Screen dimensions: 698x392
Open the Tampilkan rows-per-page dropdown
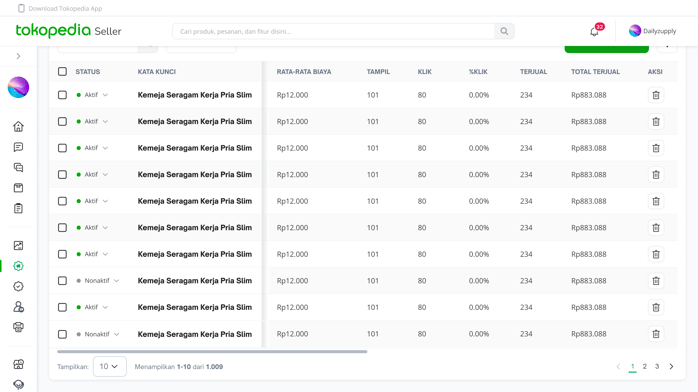pyautogui.click(x=110, y=366)
